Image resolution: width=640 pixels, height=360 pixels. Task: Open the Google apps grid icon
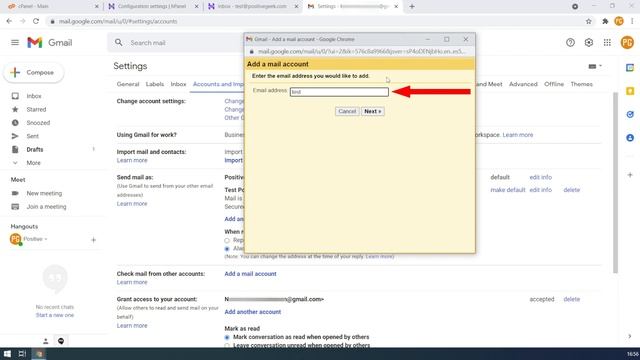[607, 42]
